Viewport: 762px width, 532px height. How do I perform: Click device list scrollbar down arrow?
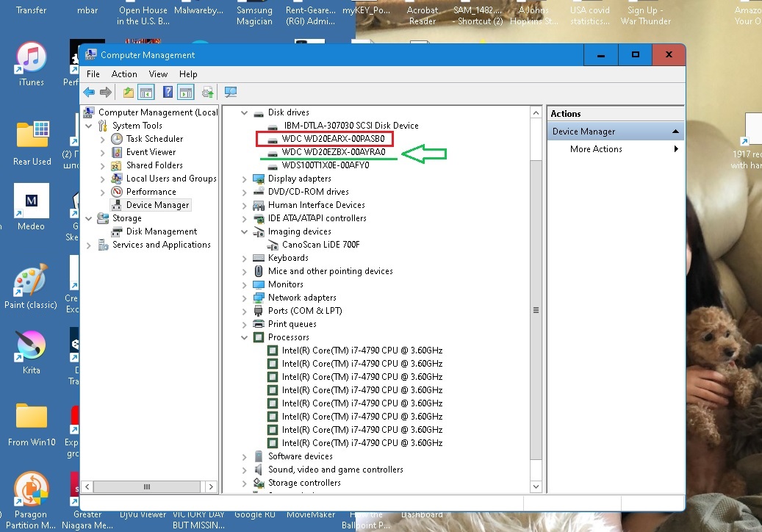tap(536, 486)
